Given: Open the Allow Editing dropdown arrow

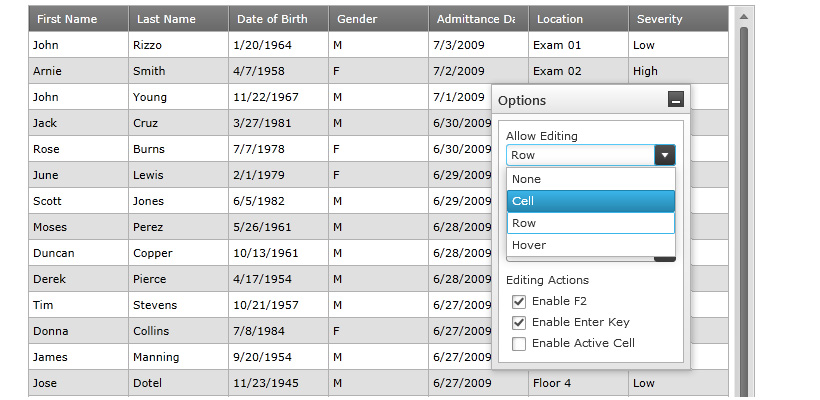Looking at the screenshot, I should click(x=665, y=155).
